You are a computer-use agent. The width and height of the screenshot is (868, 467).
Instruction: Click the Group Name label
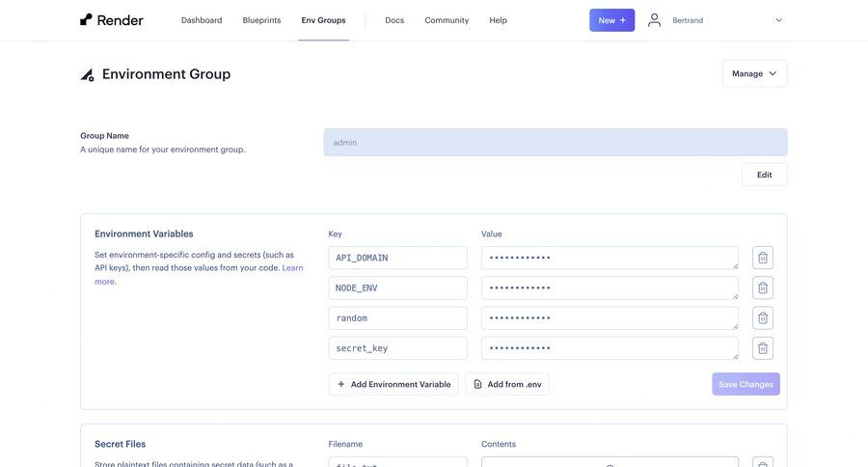(104, 136)
